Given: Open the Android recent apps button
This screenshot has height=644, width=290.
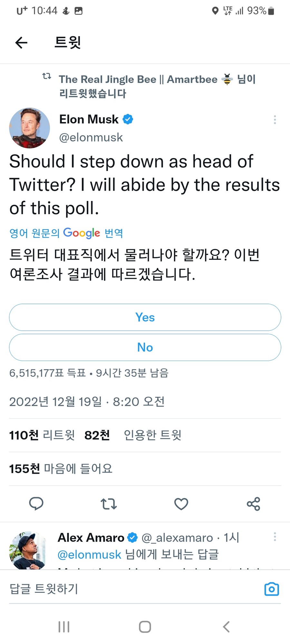Looking at the screenshot, I should [64, 626].
